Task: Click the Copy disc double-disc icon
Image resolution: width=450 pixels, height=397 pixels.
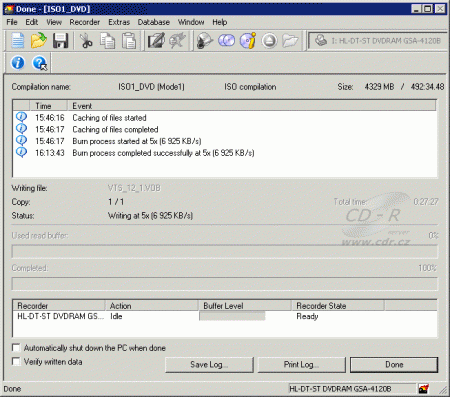Action: [226, 41]
